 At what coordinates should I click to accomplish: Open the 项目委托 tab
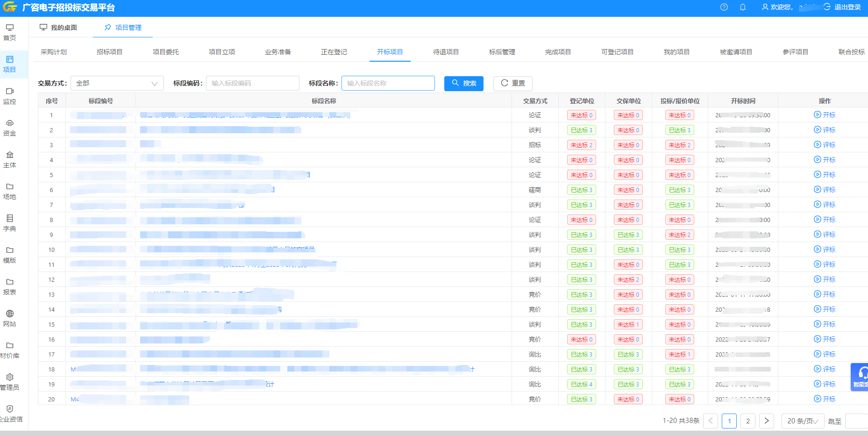(166, 52)
